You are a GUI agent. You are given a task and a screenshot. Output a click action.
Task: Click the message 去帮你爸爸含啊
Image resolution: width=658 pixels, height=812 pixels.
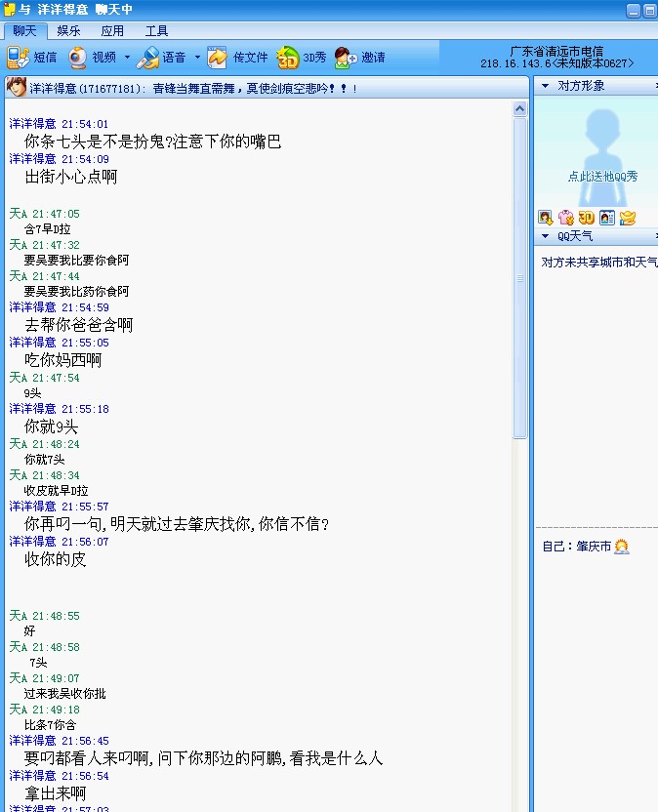tap(79, 325)
